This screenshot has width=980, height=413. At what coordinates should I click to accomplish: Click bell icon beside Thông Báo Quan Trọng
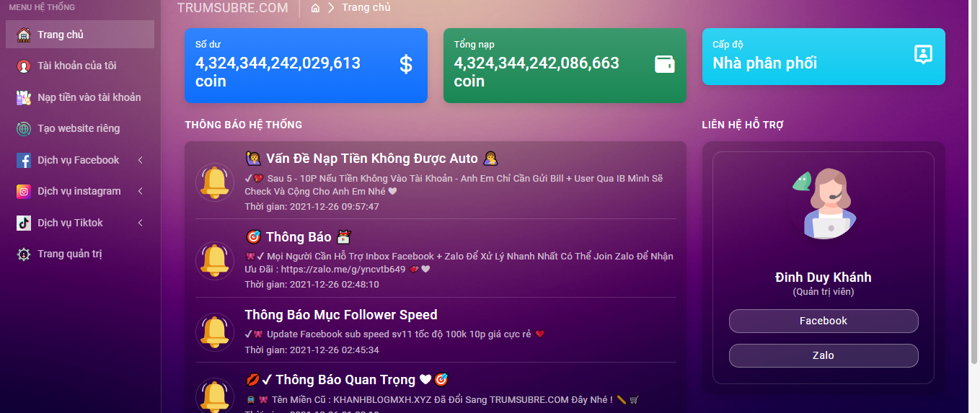pyautogui.click(x=215, y=395)
